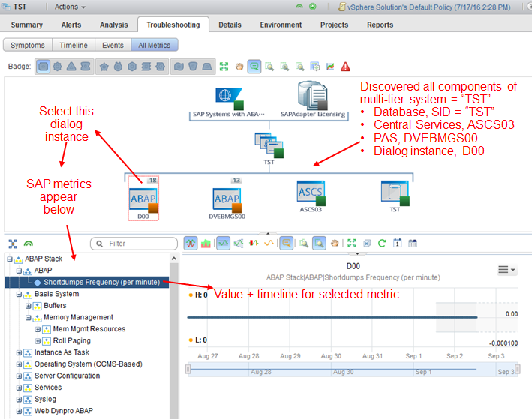Click the green fit-to-view icon in Badge toolbar
The width and height of the screenshot is (532, 419).
click(224, 67)
